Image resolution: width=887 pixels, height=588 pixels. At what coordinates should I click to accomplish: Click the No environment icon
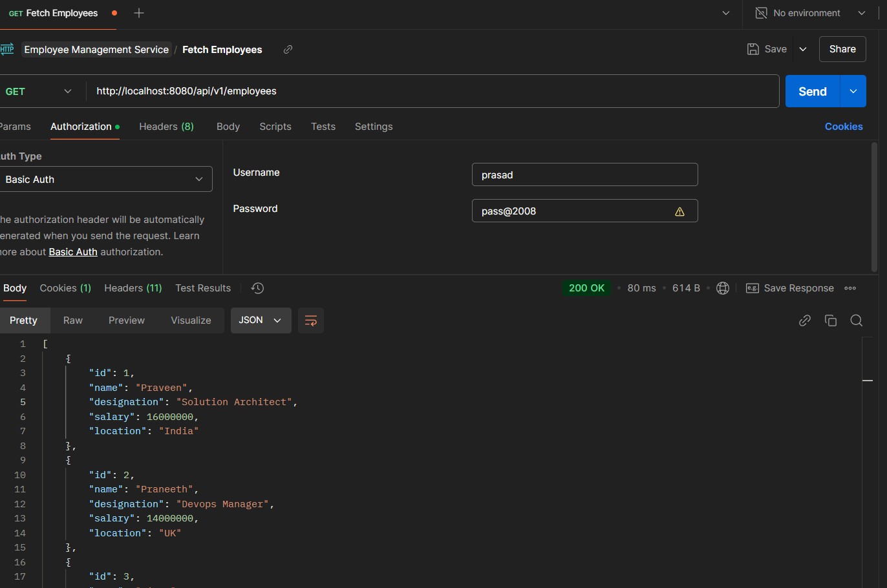[x=762, y=13]
